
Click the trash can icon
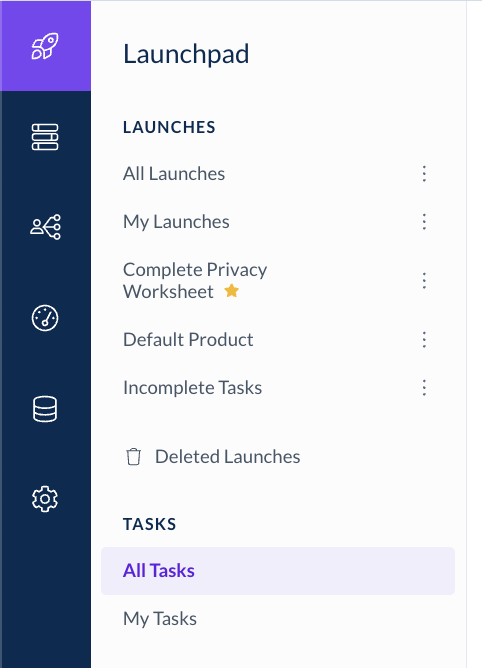tap(133, 457)
